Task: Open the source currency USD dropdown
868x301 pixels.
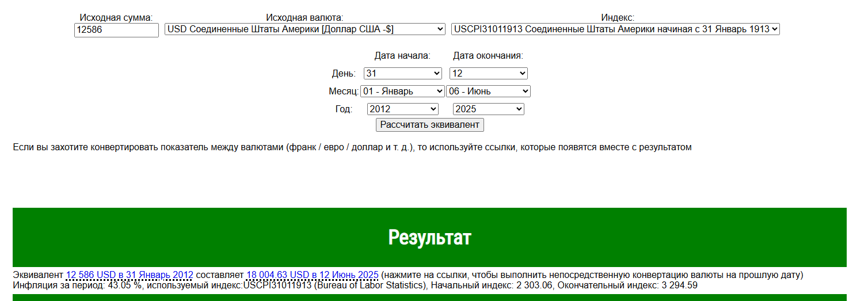Action: tap(305, 29)
